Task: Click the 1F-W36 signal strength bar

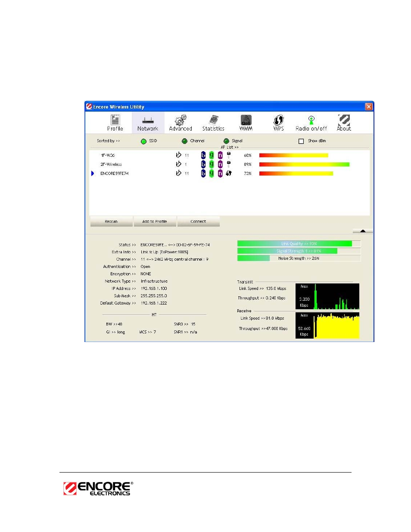Action: (x=293, y=155)
